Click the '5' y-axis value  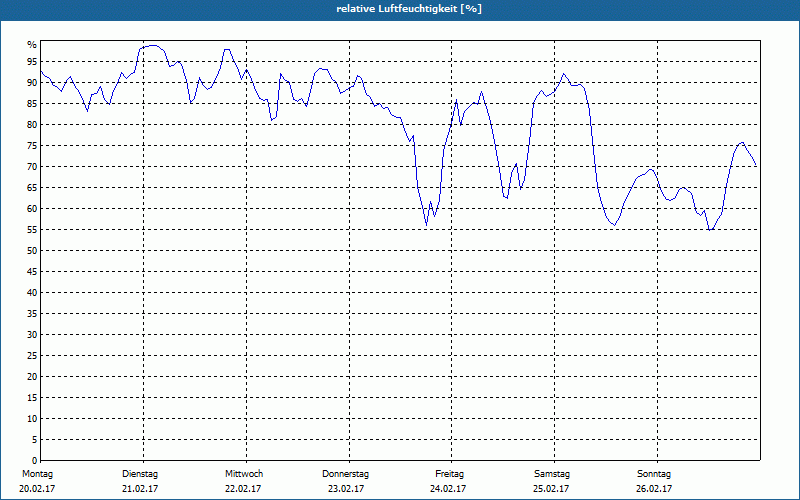click(34, 439)
